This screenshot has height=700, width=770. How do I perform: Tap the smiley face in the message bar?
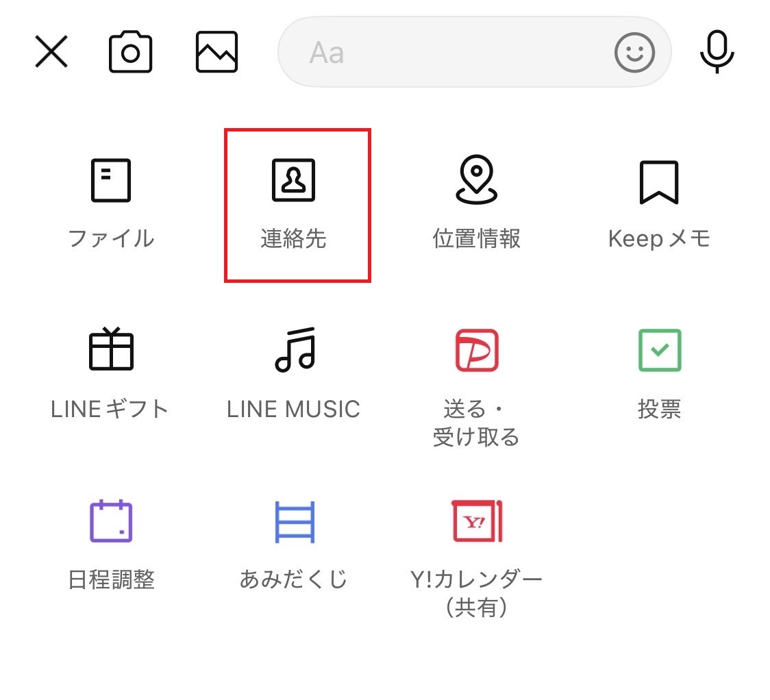tap(634, 52)
